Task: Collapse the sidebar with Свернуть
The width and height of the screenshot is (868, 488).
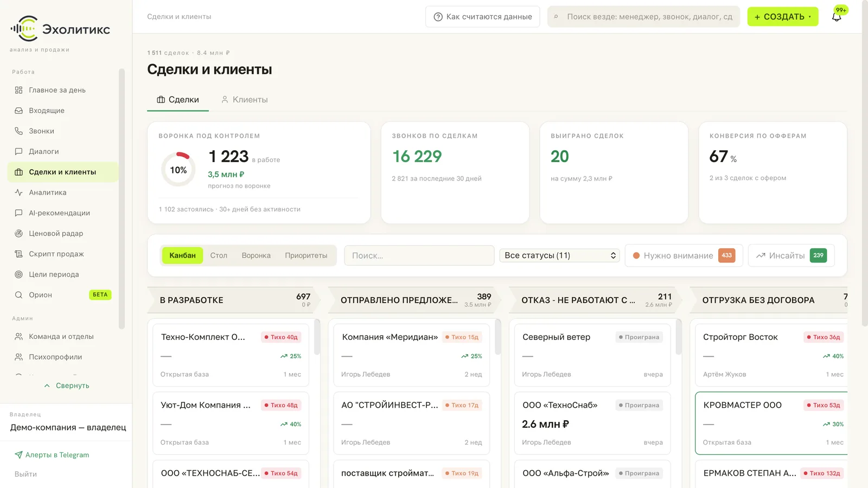Action: point(66,386)
